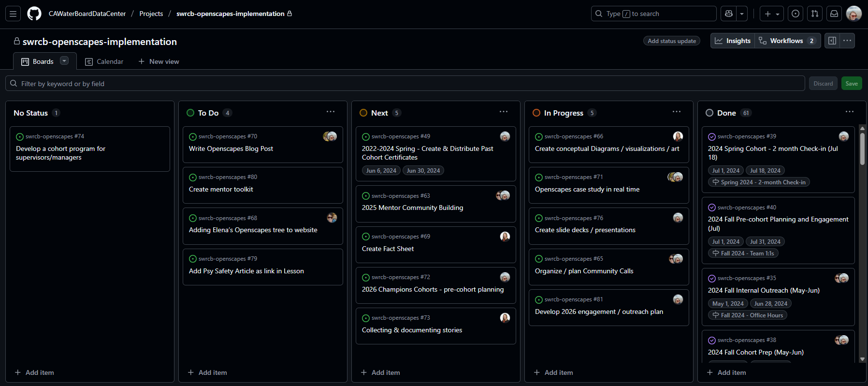Open Insights charts
This screenshot has height=386, width=868.
pyautogui.click(x=733, y=41)
